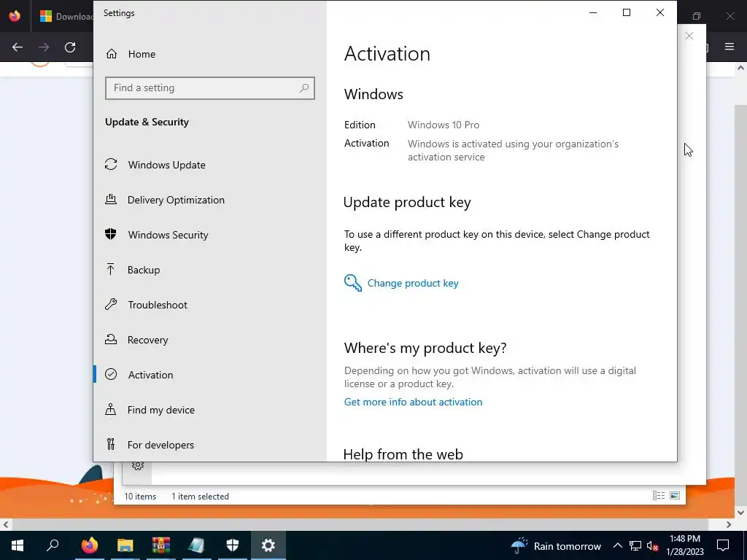The image size is (747, 560).
Task: Click 1 item selected status text
Action: coord(200,496)
